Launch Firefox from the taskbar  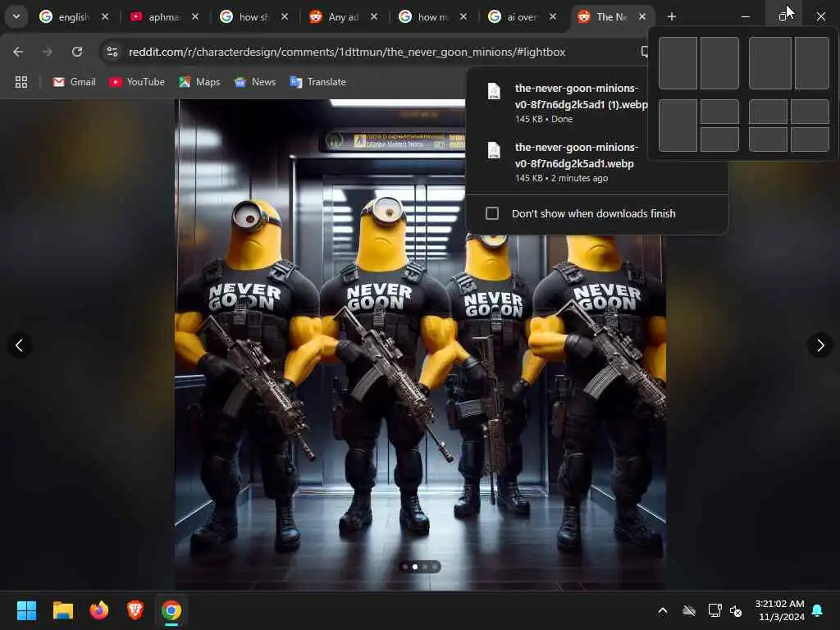coord(98,610)
